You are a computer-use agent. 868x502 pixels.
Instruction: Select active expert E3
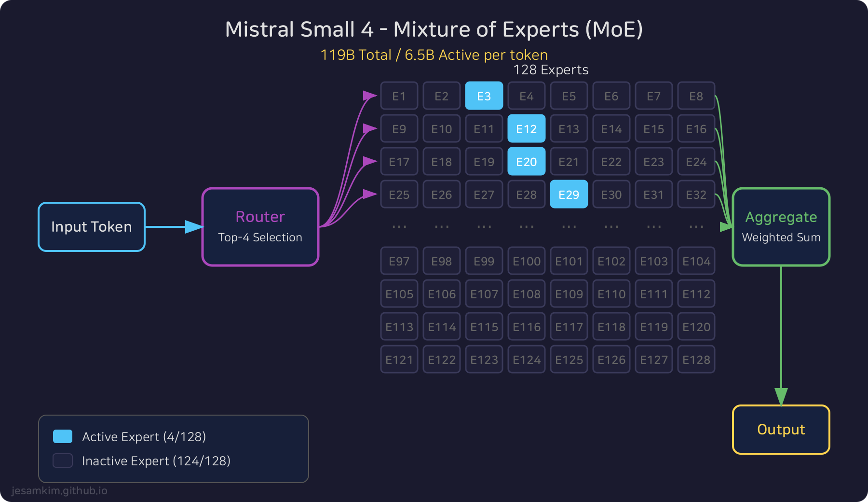484,96
